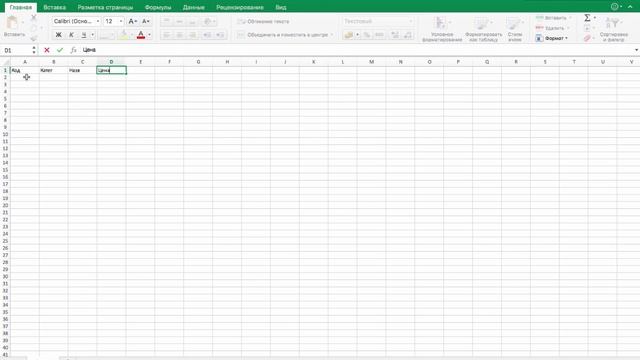Confirm cell entry with green check
This screenshot has height=360, width=640.
[60, 50]
